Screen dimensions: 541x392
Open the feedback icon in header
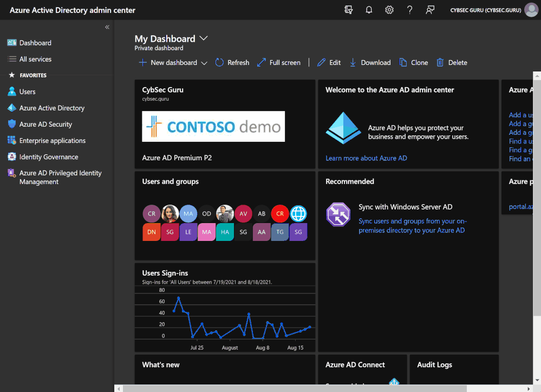point(430,10)
